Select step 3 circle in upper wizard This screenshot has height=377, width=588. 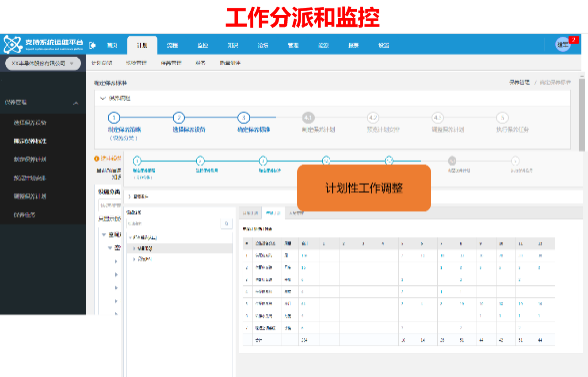(x=243, y=117)
